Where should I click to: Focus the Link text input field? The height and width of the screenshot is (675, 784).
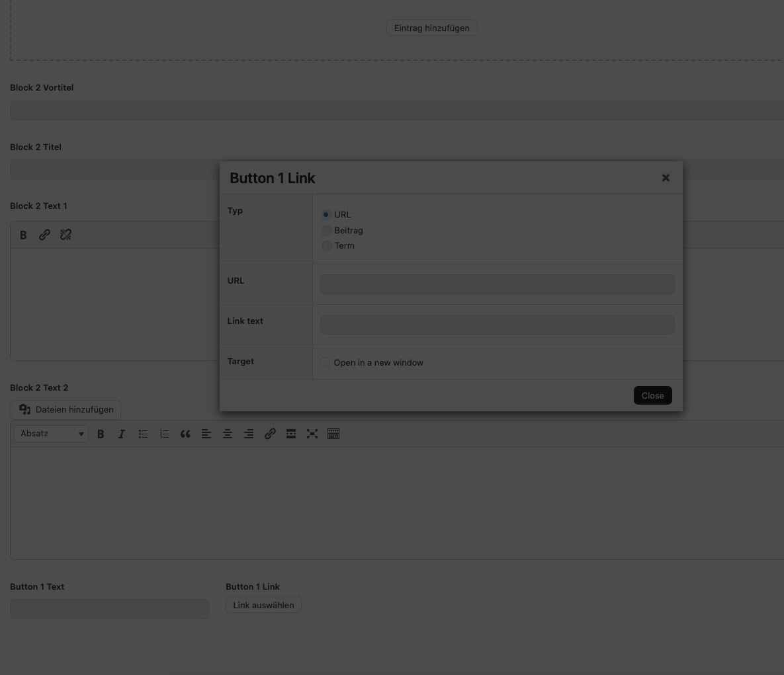(497, 325)
